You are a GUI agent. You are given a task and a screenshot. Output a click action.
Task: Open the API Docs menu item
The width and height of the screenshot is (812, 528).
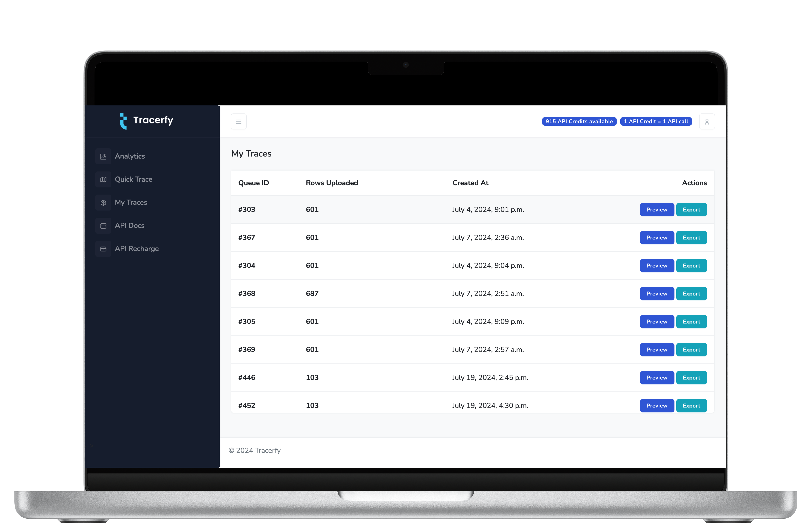point(129,225)
